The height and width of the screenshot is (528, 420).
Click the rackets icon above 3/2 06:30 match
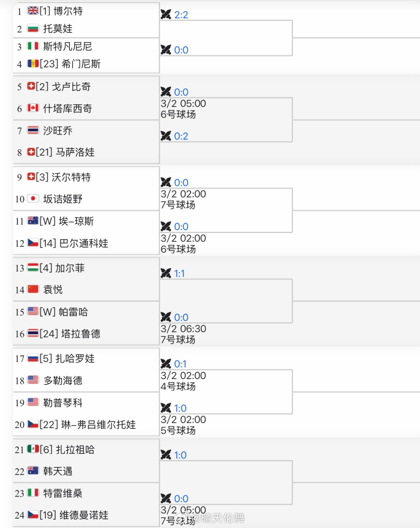pos(166,317)
